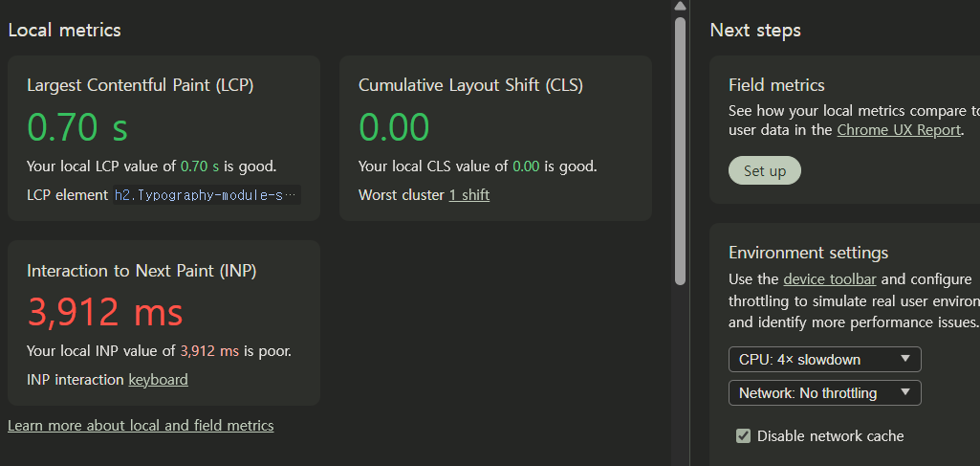
Task: Open Learn more about local and field metrics
Action: point(141,426)
